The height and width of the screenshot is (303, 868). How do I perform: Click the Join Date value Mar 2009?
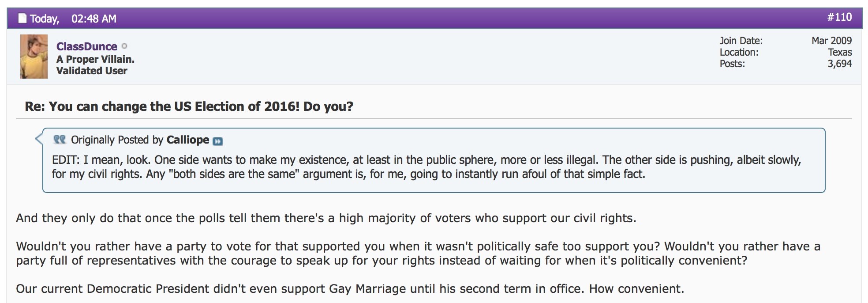coord(831,41)
